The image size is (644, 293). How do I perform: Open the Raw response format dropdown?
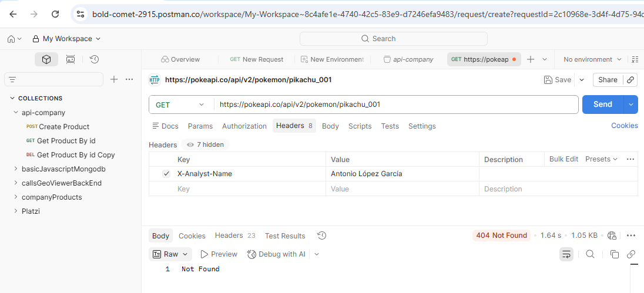170,254
